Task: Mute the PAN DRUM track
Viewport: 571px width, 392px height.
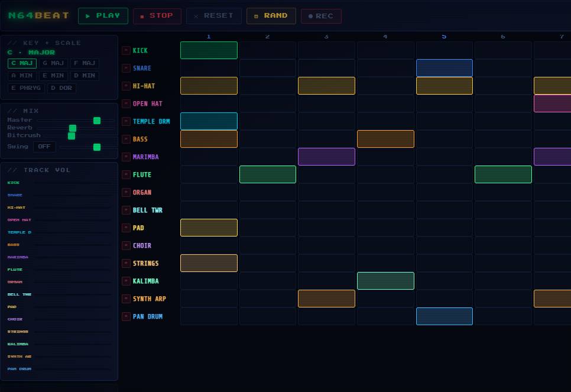Action: click(x=126, y=316)
